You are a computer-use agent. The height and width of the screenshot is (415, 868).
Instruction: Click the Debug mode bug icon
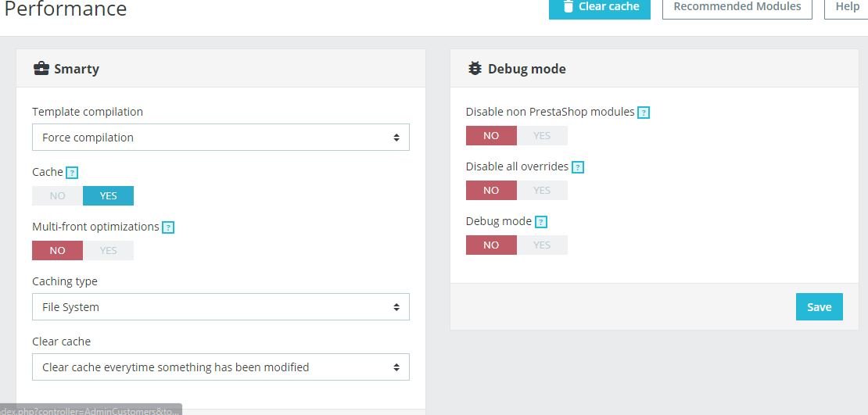[x=475, y=69]
